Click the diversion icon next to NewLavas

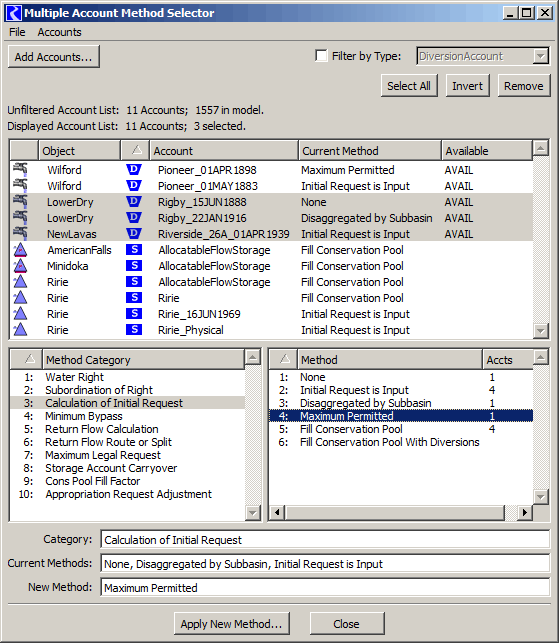[20, 234]
